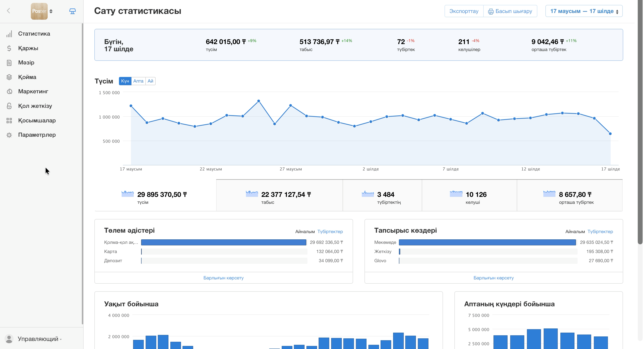Click the Экспорттау button

click(464, 11)
